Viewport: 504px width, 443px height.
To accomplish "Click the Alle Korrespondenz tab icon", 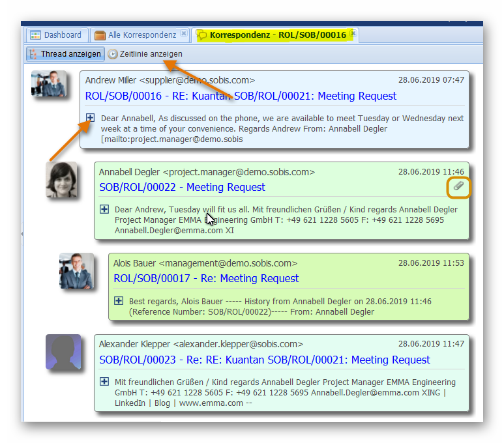I will (100, 35).
